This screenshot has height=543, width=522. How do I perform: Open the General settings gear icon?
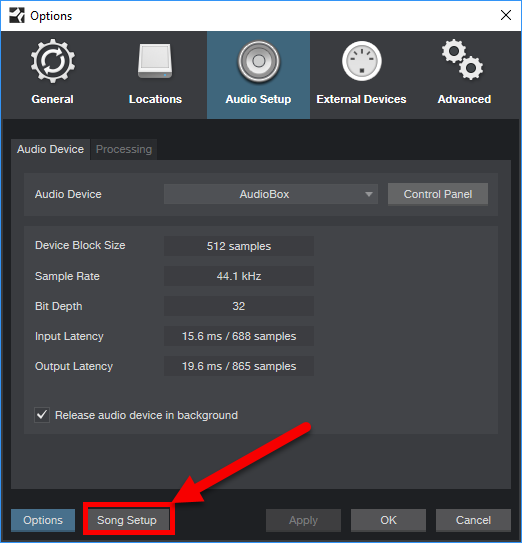click(x=53, y=61)
